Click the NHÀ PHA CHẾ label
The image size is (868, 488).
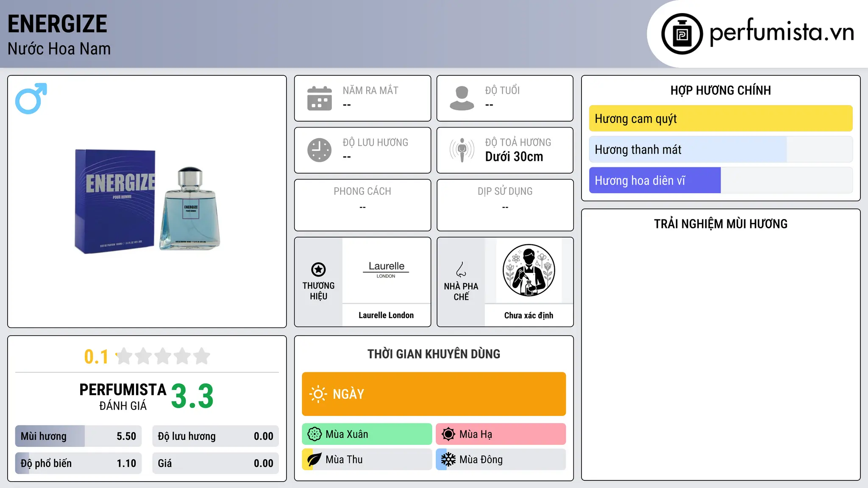click(461, 291)
